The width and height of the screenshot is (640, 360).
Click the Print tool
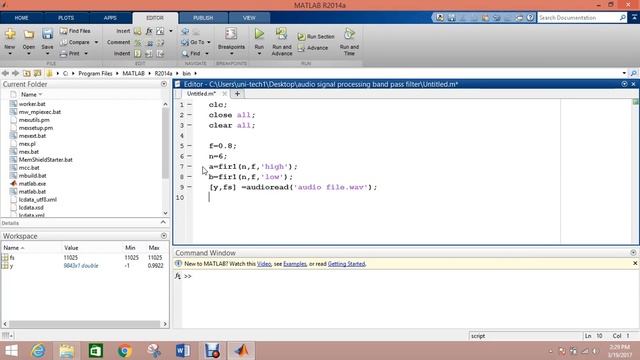click(x=70, y=53)
